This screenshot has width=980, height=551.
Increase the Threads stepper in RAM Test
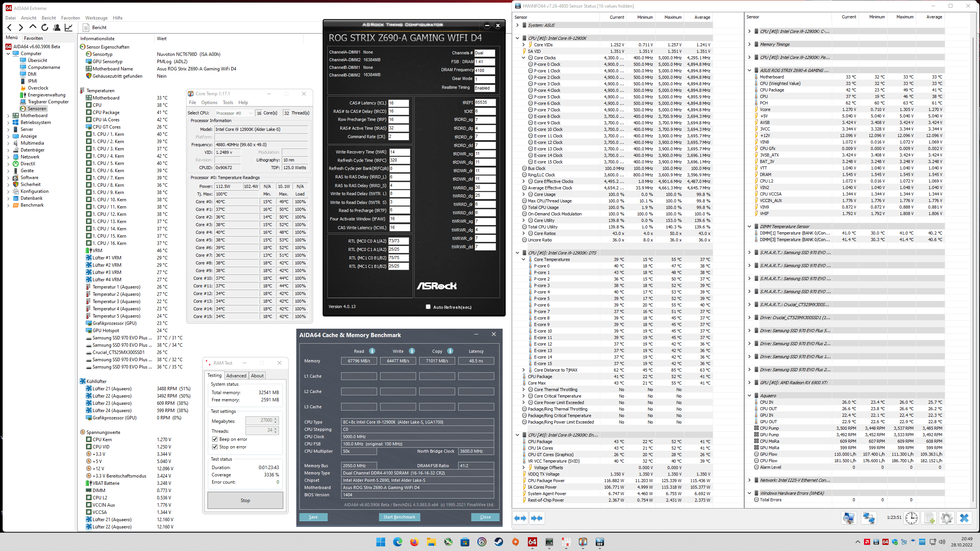276,429
